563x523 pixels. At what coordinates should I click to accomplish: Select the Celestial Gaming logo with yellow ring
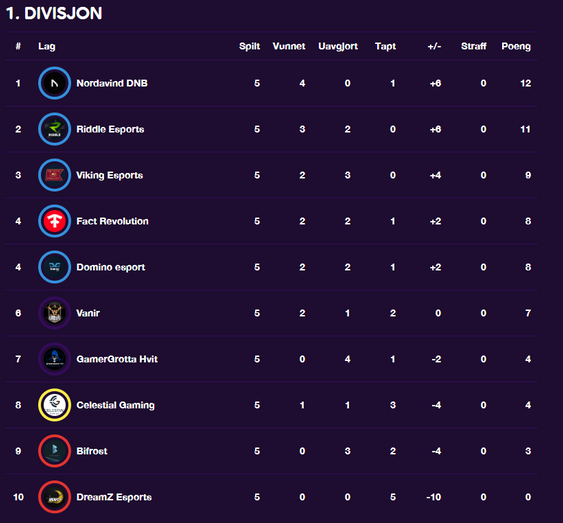[55, 405]
